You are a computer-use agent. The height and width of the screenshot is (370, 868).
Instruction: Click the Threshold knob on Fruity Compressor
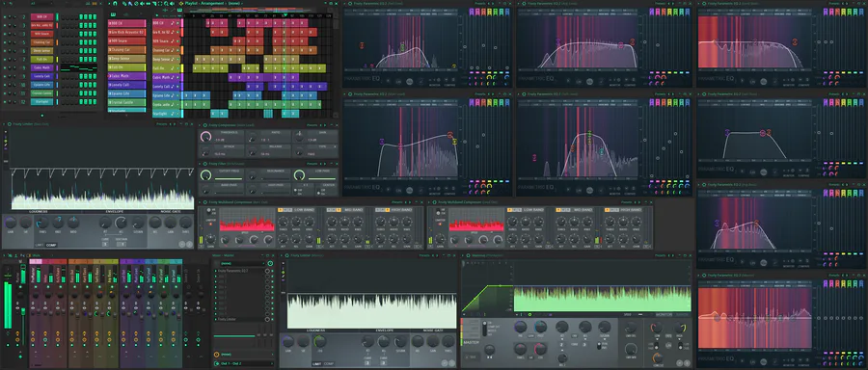[206, 137]
